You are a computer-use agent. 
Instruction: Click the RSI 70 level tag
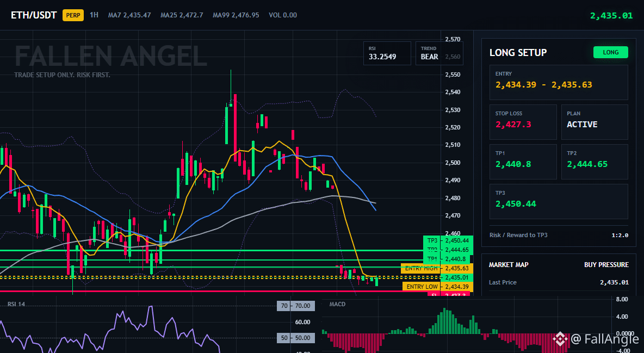296,306
